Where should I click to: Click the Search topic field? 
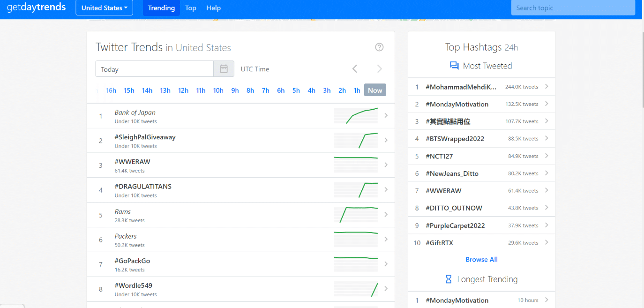pyautogui.click(x=574, y=8)
